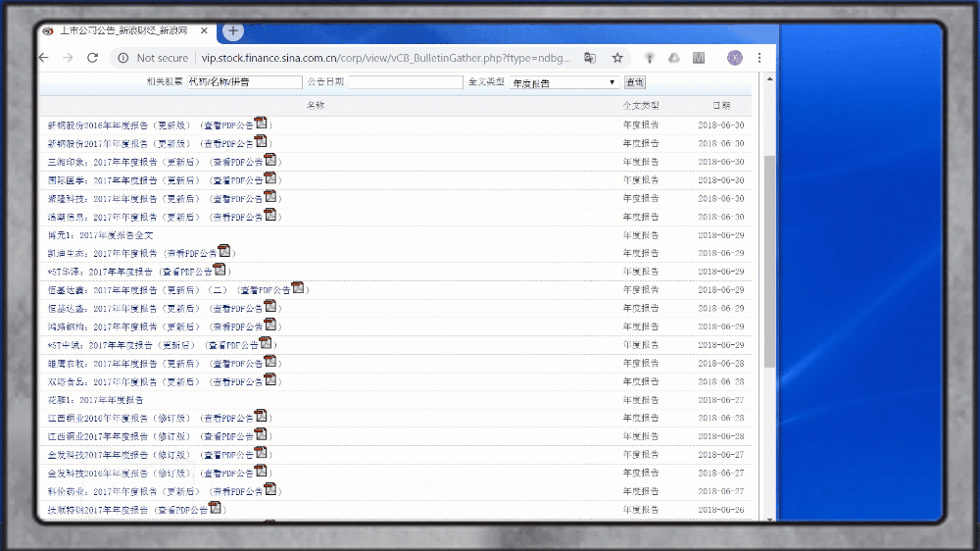The image size is (980, 551).
Task: Focus the 相关股票 code/name input
Action: pyautogui.click(x=244, y=82)
